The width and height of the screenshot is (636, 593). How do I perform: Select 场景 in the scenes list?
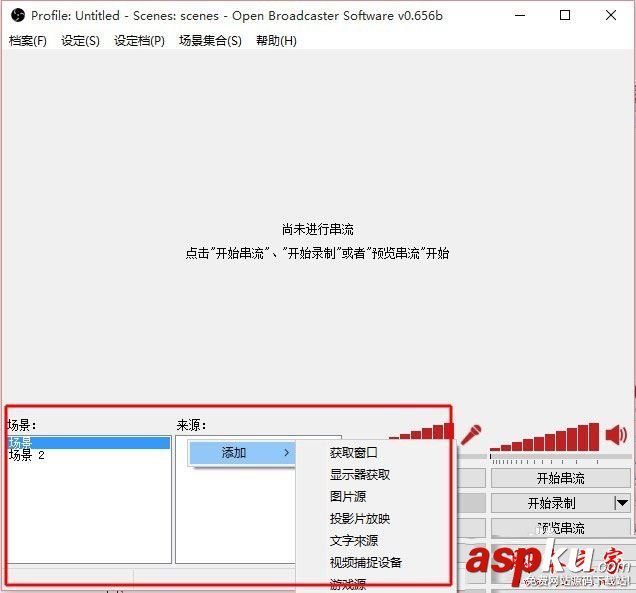pos(89,443)
